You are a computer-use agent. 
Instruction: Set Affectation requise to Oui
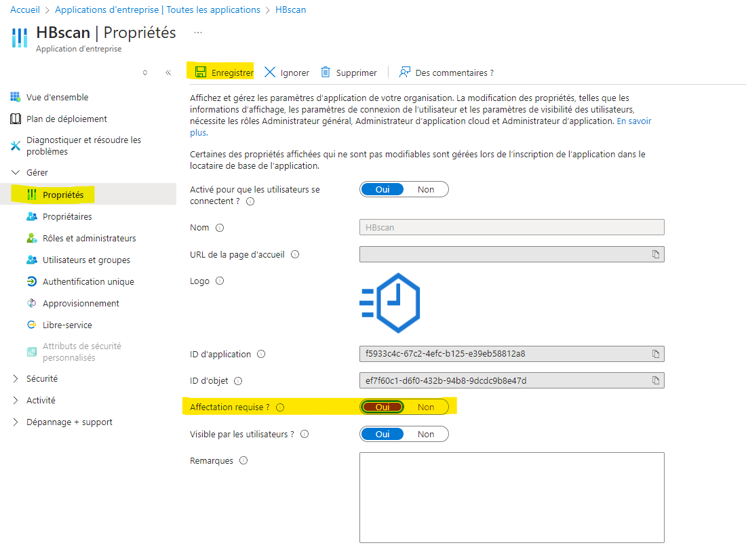(382, 407)
